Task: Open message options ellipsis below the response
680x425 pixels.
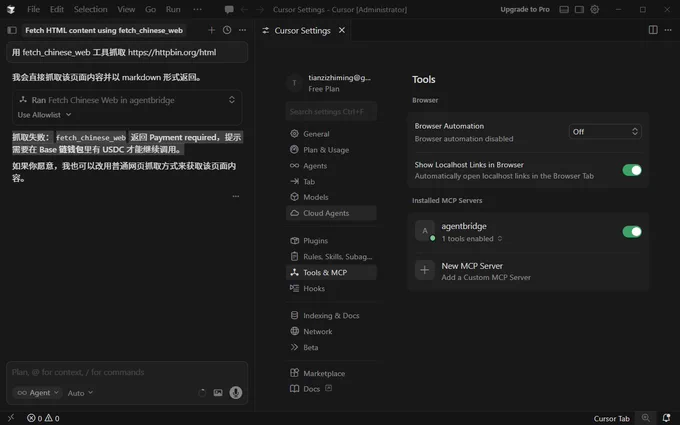Action: point(235,196)
